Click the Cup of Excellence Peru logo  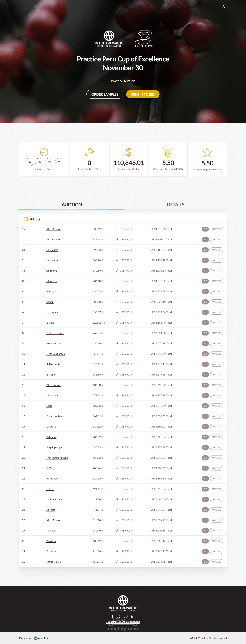(x=144, y=39)
